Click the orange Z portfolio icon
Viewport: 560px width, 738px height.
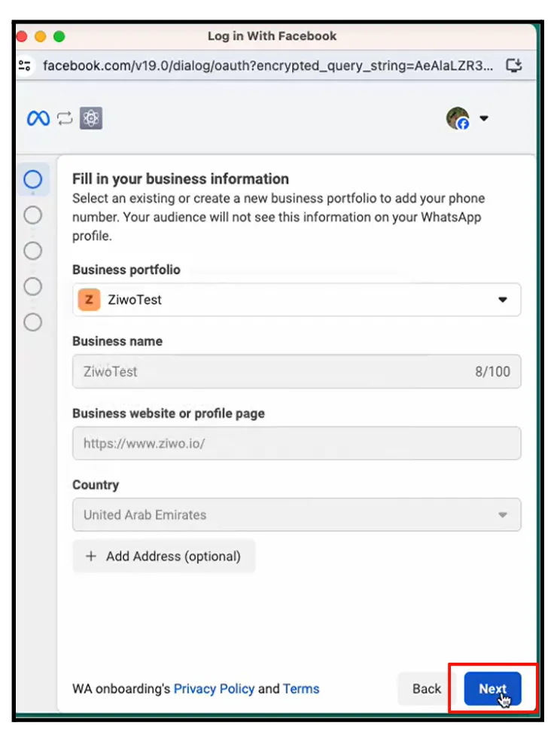point(89,300)
